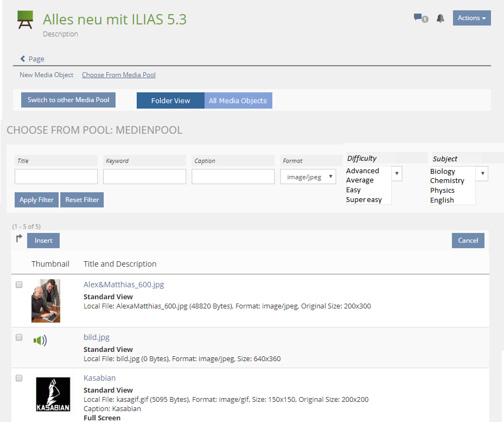Click the notification bell icon
This screenshot has width=504, height=422.
pyautogui.click(x=441, y=18)
